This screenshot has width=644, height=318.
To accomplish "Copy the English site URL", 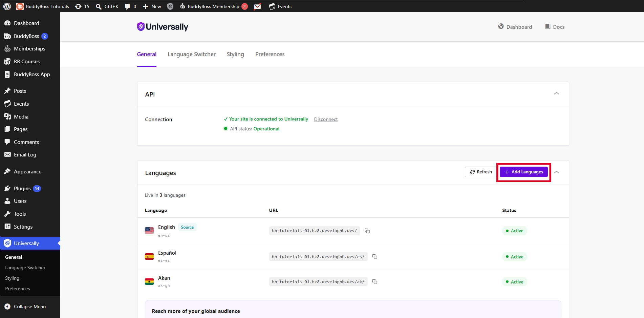I will [367, 231].
